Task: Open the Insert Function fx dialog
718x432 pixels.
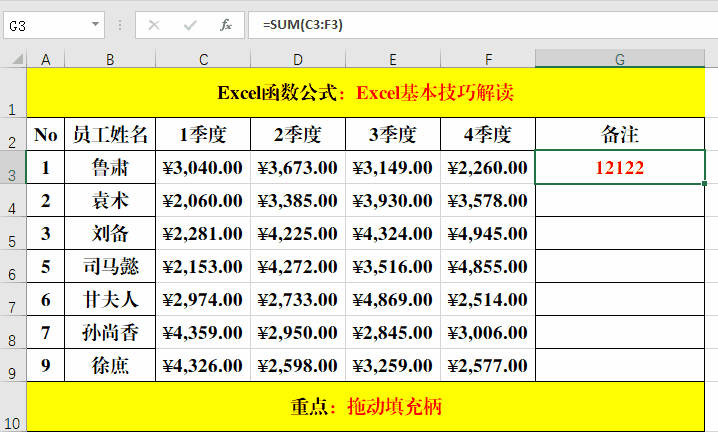Action: (226, 25)
